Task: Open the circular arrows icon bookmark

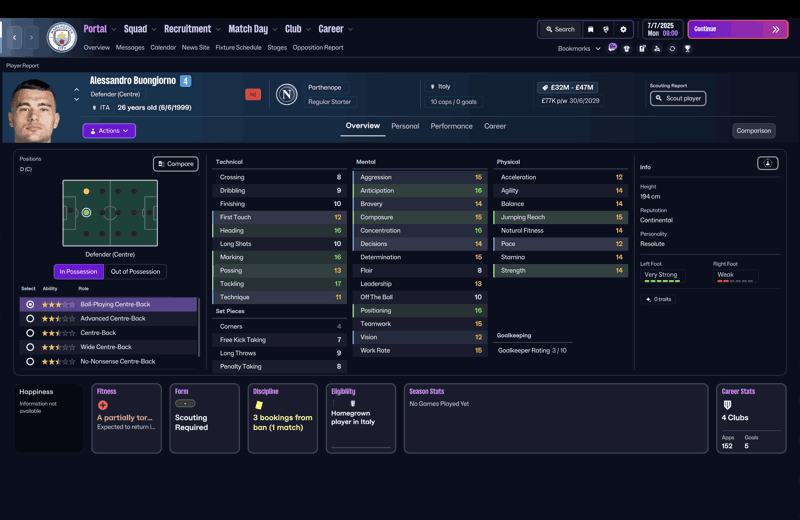Action: pyautogui.click(x=672, y=48)
